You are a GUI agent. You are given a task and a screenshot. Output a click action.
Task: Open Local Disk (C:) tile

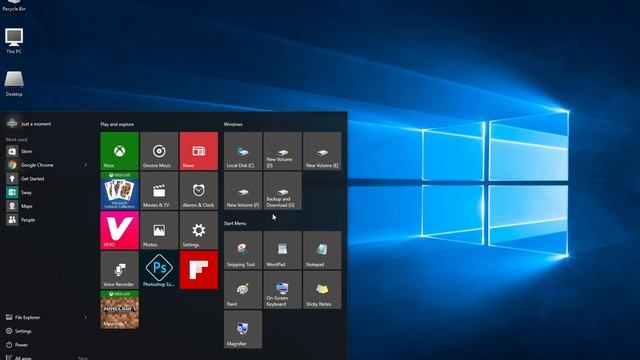point(243,151)
